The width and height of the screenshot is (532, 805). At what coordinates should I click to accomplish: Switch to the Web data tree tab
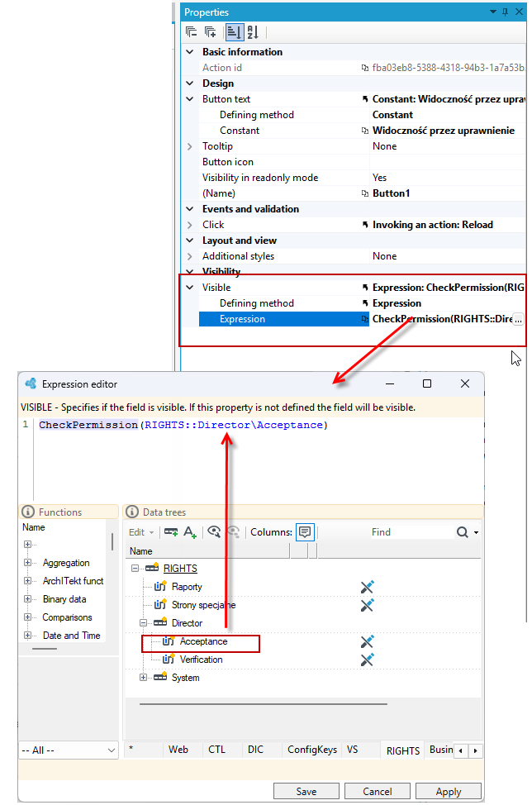(x=178, y=750)
